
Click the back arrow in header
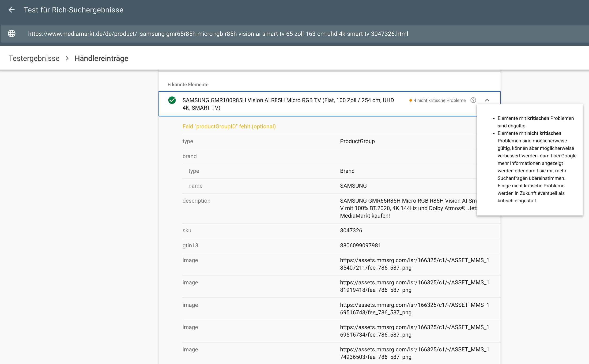pyautogui.click(x=11, y=10)
